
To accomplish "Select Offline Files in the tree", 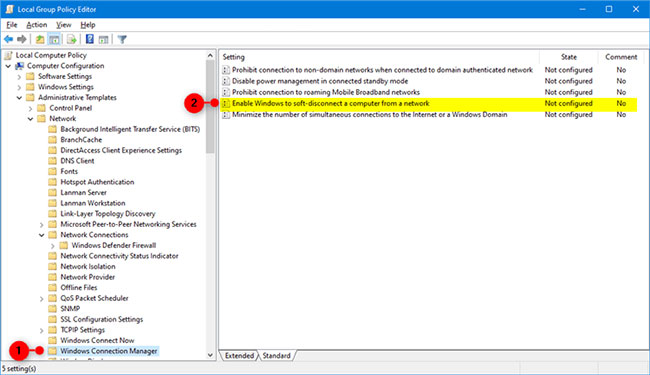I will (79, 288).
